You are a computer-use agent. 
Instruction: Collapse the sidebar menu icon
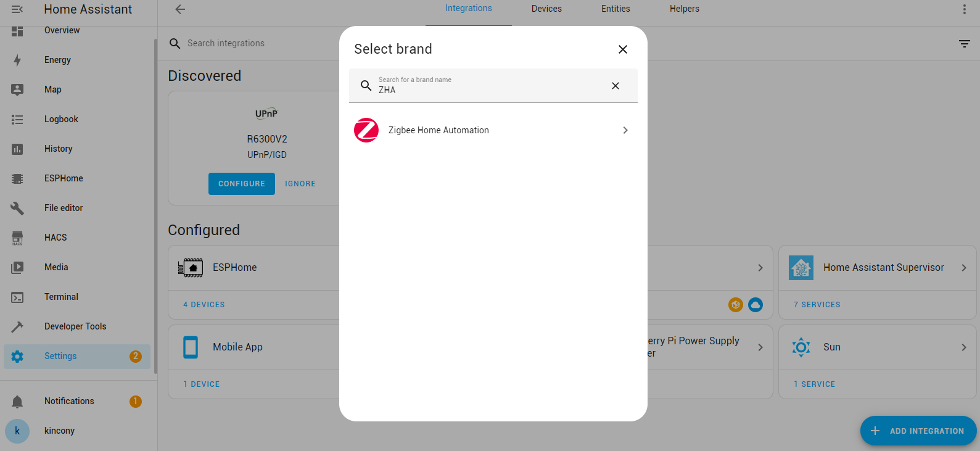pyautogui.click(x=17, y=9)
